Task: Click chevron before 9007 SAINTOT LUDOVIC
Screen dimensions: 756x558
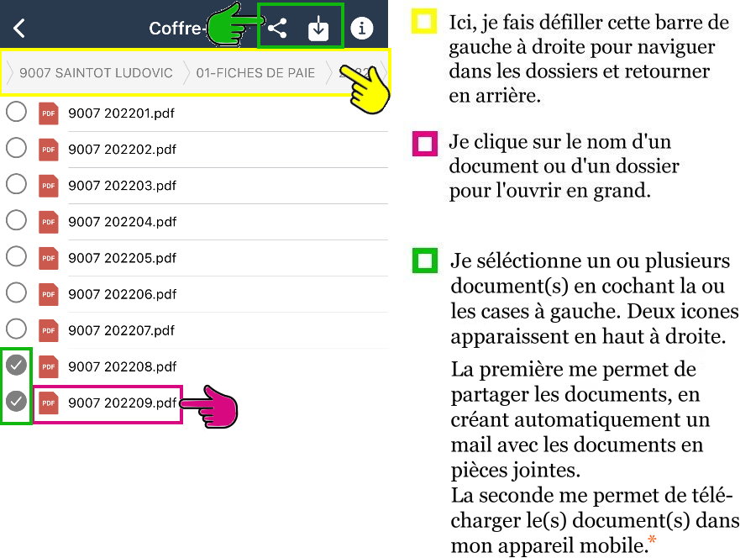Action: [10, 73]
